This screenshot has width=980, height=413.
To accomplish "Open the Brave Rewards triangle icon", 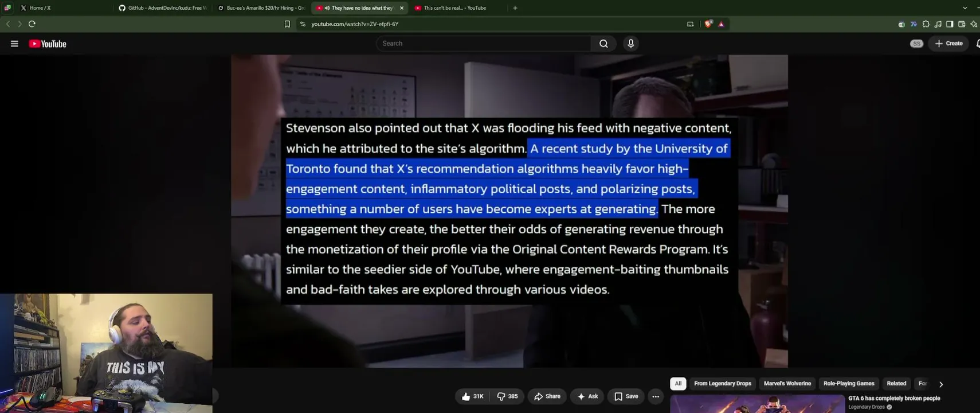I will coord(721,24).
